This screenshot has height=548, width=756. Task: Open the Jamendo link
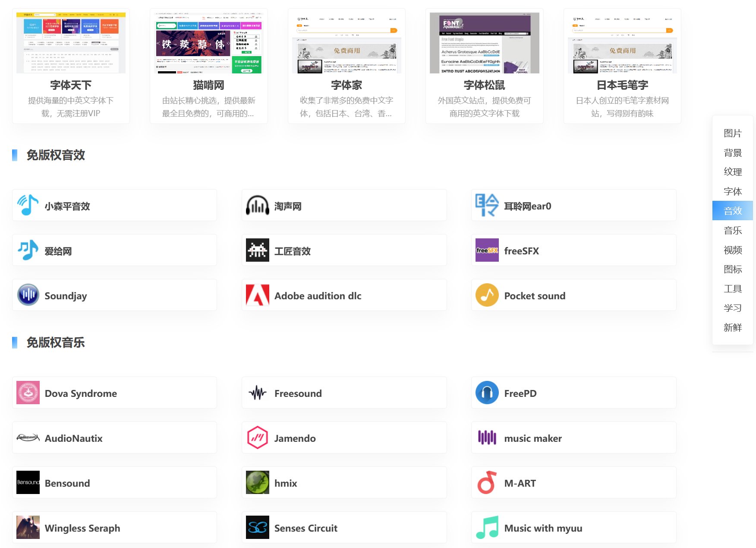295,438
